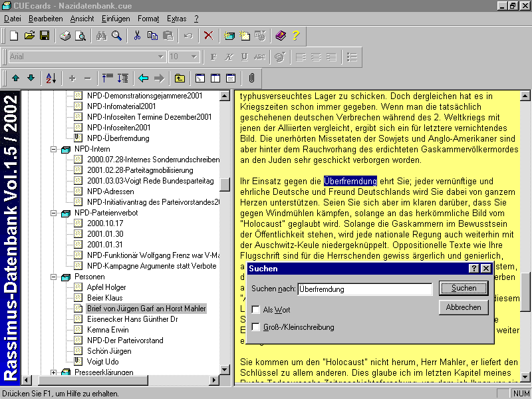Image resolution: width=532 pixels, height=399 pixels.
Task: Open a file with the folder icon
Action: (29, 36)
